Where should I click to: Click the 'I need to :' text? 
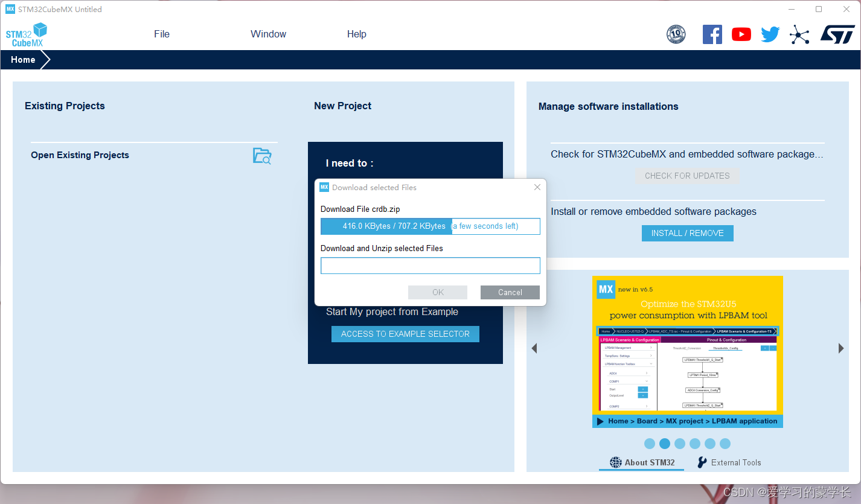pyautogui.click(x=350, y=163)
